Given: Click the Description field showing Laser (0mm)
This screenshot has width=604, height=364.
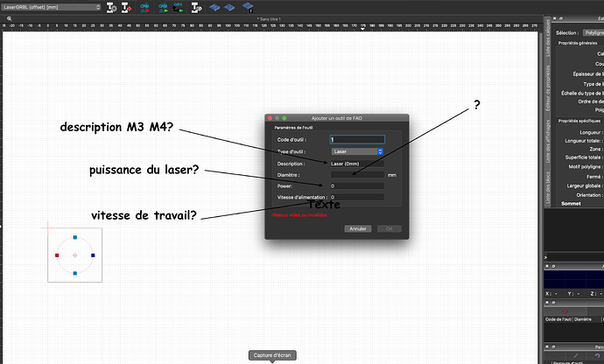Looking at the screenshot, I should pos(356,164).
